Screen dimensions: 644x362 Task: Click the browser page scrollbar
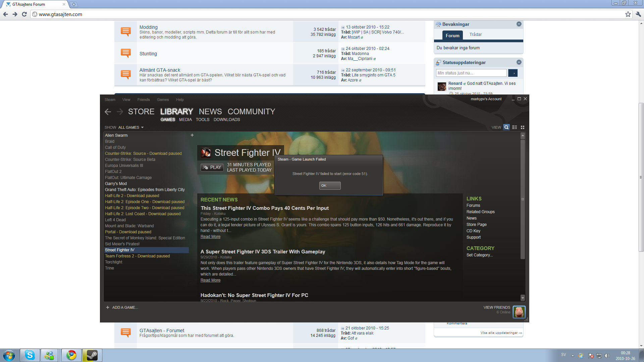[x=641, y=178]
